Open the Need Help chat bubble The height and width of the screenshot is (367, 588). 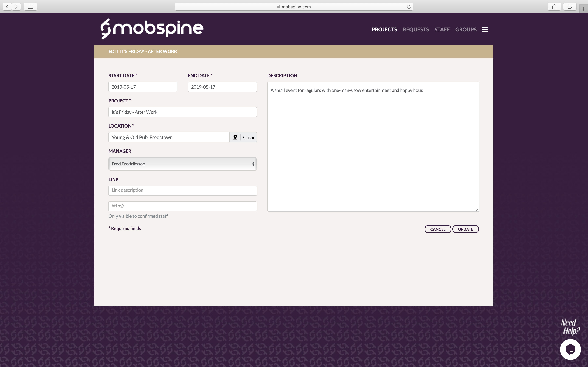[x=570, y=349]
